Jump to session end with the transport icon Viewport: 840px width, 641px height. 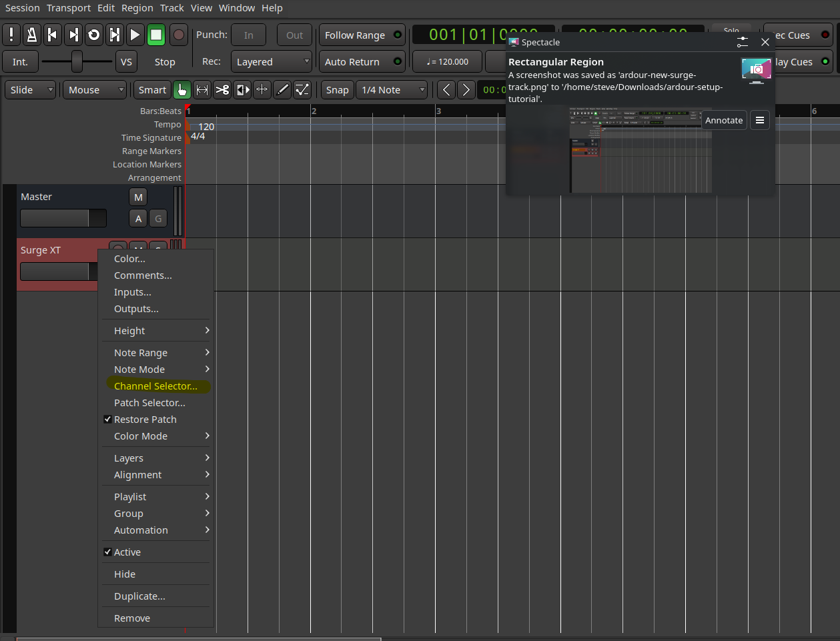point(73,35)
